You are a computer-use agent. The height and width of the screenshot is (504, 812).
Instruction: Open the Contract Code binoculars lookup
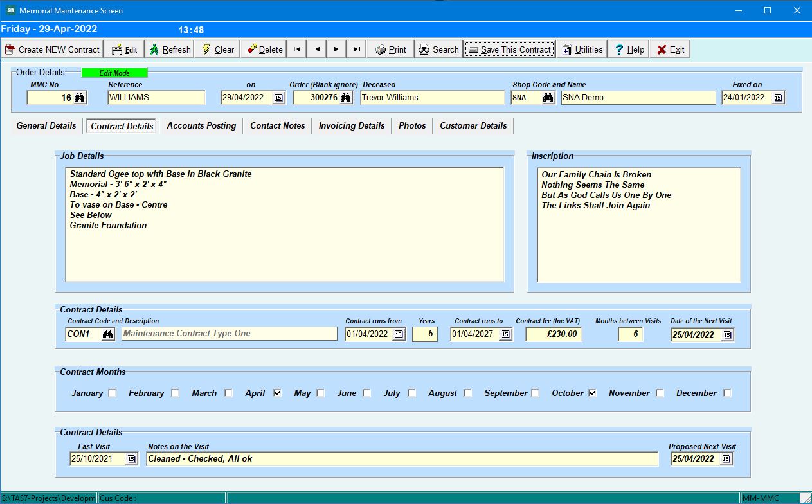pyautogui.click(x=108, y=334)
